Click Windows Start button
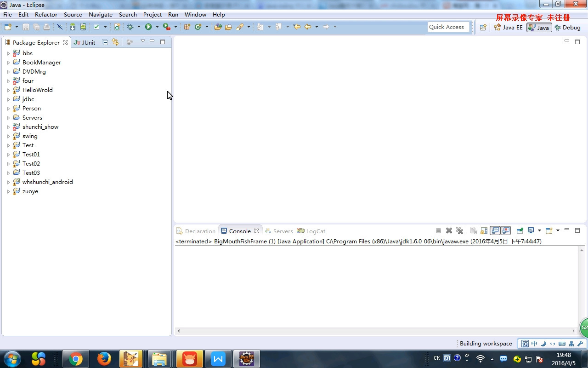Viewport: 588px width, 368px height. (x=12, y=358)
